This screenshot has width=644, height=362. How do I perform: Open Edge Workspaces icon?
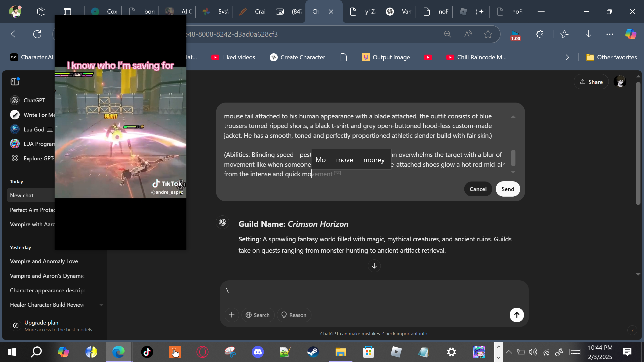(x=41, y=12)
